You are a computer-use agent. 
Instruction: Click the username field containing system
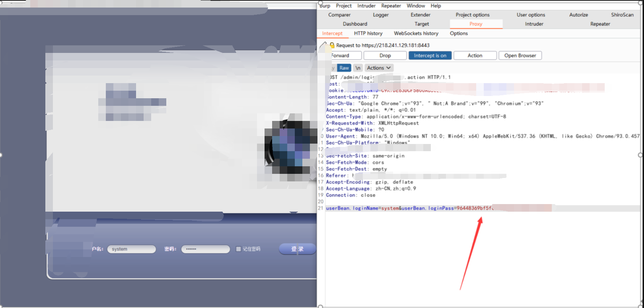click(x=132, y=249)
